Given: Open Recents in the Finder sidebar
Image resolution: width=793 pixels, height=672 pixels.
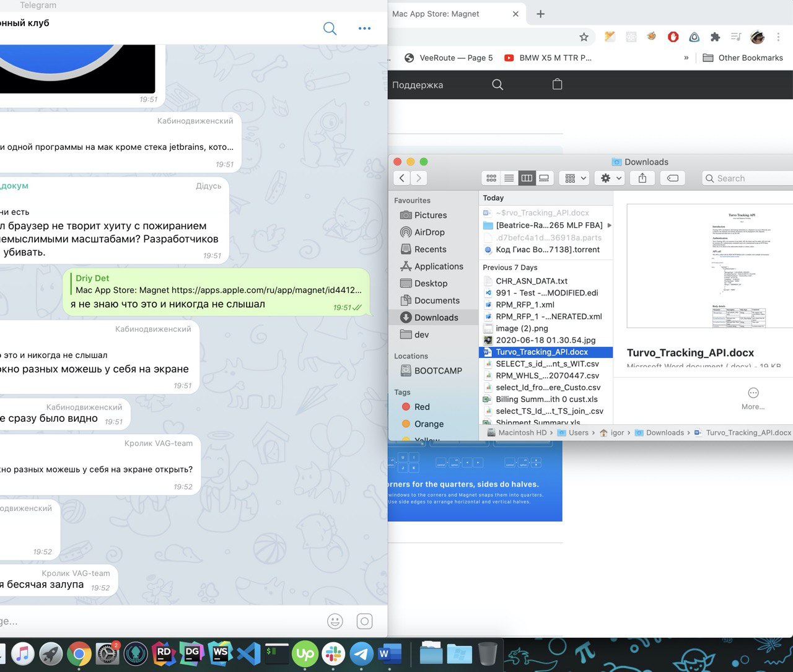Looking at the screenshot, I should coord(430,249).
